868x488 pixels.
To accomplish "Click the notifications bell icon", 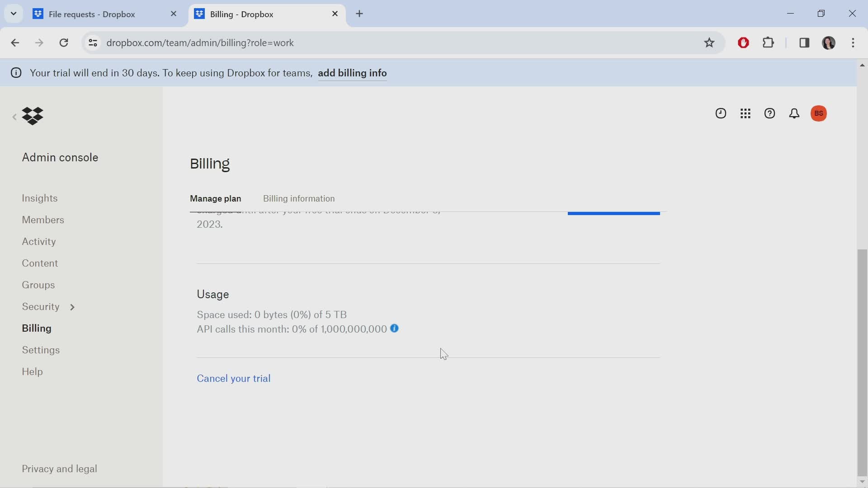I will (x=794, y=113).
